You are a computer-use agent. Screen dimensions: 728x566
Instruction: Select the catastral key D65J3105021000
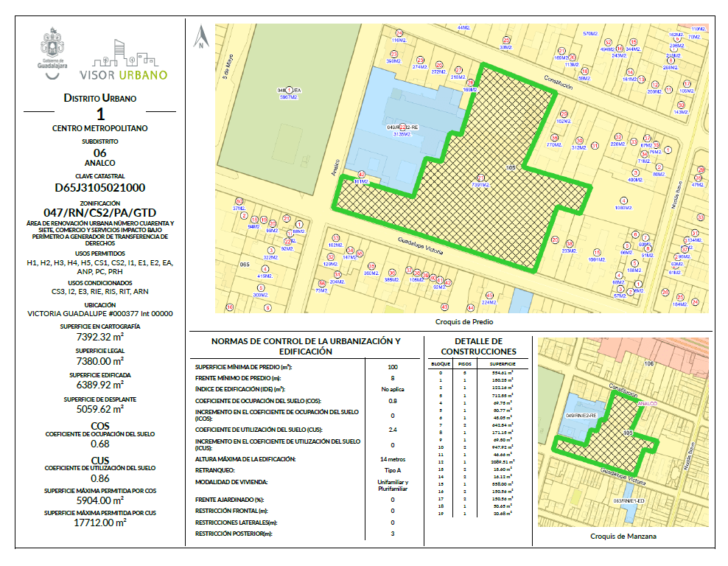coord(99,188)
